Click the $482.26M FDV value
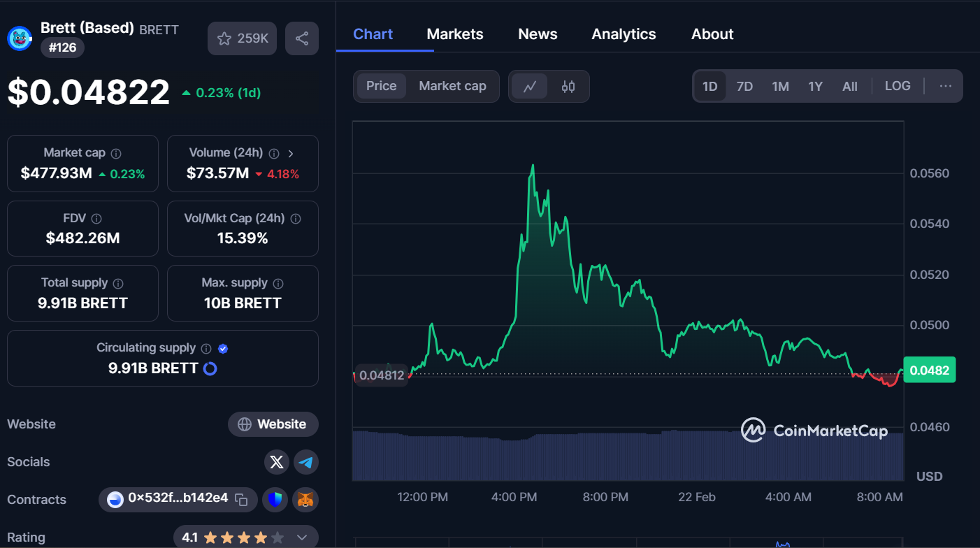The height and width of the screenshot is (548, 980). point(82,238)
